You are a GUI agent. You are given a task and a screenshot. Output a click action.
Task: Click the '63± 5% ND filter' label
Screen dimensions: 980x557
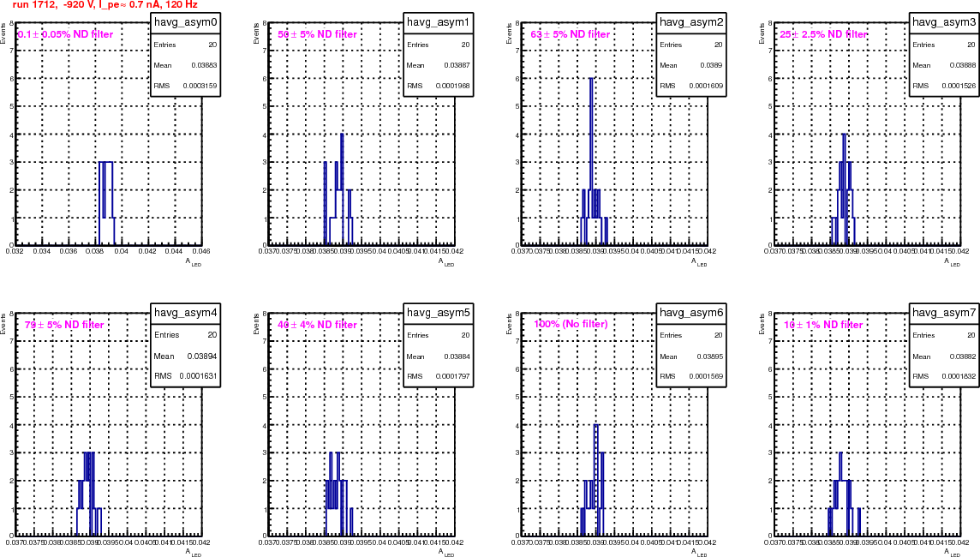click(x=570, y=34)
